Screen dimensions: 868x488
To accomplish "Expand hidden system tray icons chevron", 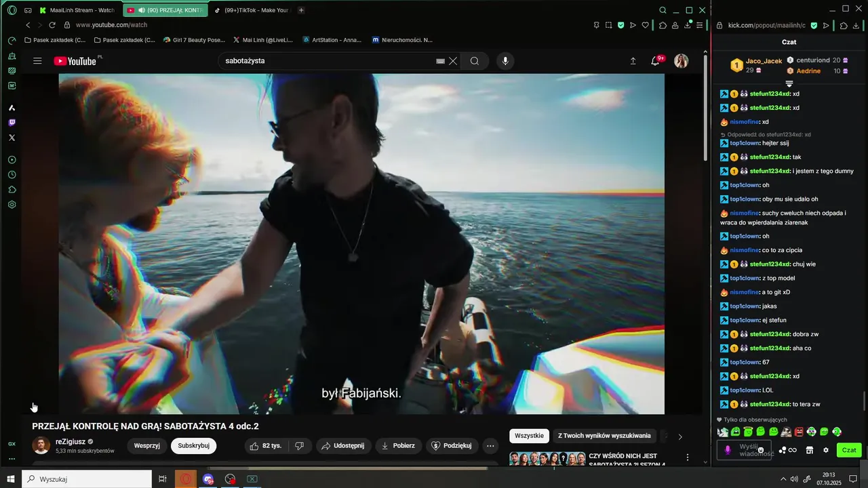I will tap(784, 479).
